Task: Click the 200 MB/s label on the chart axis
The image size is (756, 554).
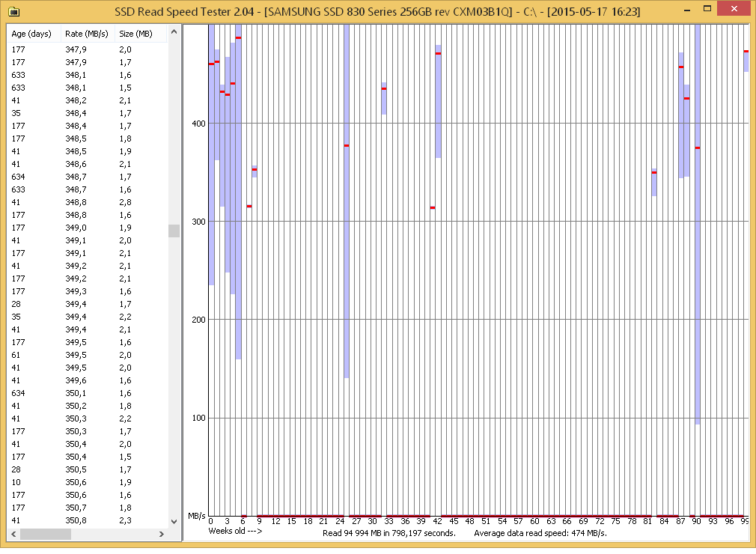Action: pos(198,320)
